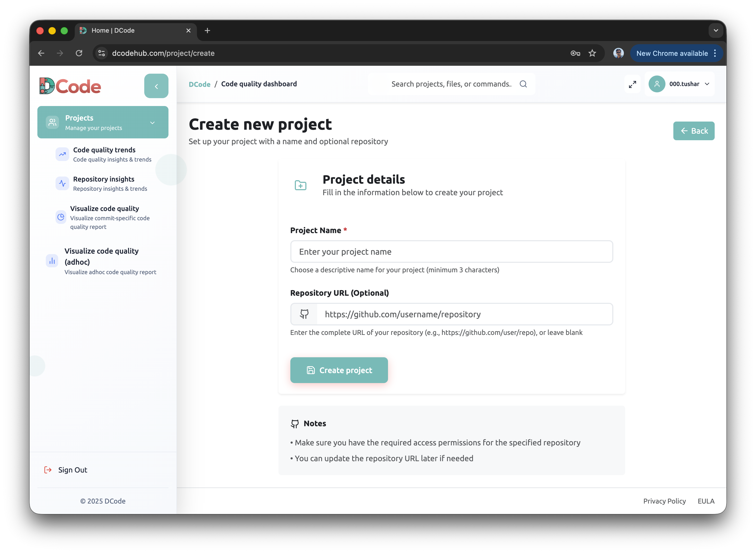Screen dimensions: 756x553
Task: Open Code quality trends via its chart icon
Action: pos(62,154)
